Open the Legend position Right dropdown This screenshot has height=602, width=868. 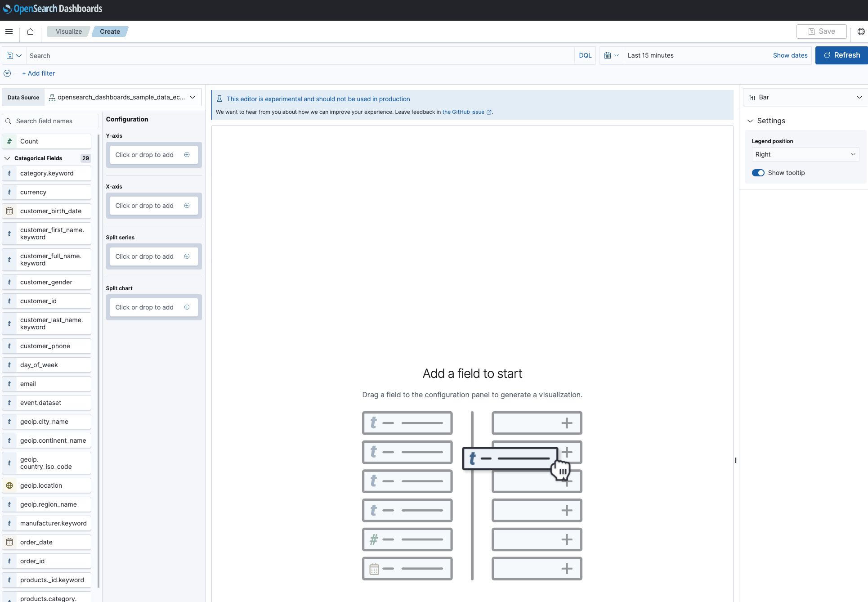point(805,154)
